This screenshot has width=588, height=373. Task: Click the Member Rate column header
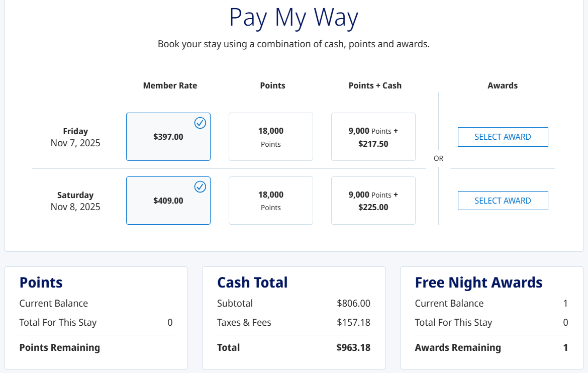point(170,85)
